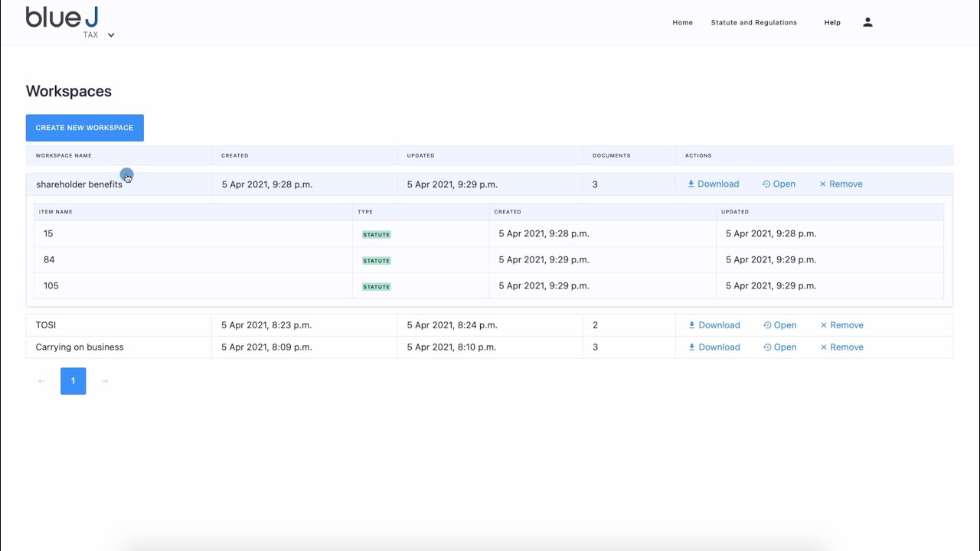Select page 1 in pagination
The width and height of the screenshot is (980, 551).
point(73,381)
